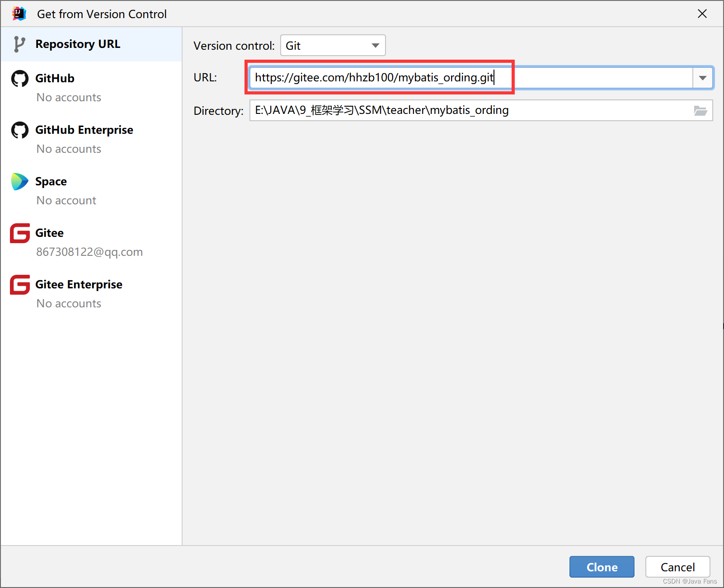Click the JetBrains Space logo icon
This screenshot has height=588, width=724.
(20, 182)
